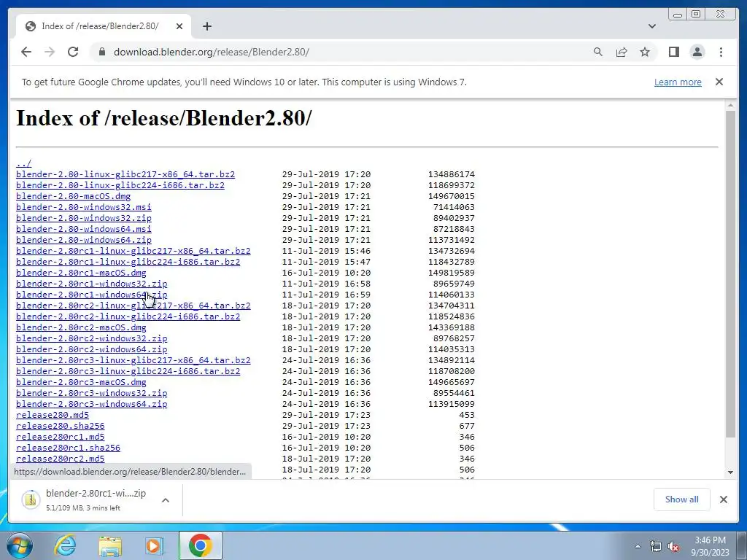
Task: Download blender-2.80rc1-windows64.zip
Action: coord(91,295)
